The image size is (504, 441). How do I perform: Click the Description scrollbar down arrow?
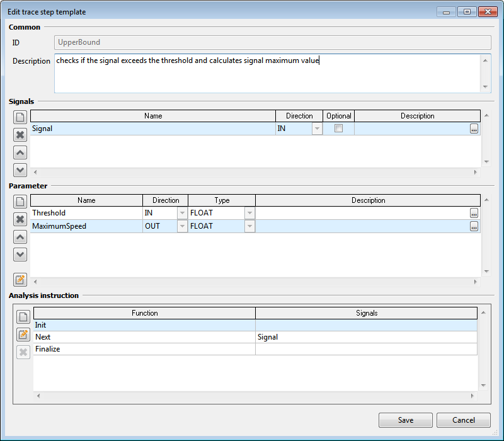click(485, 87)
